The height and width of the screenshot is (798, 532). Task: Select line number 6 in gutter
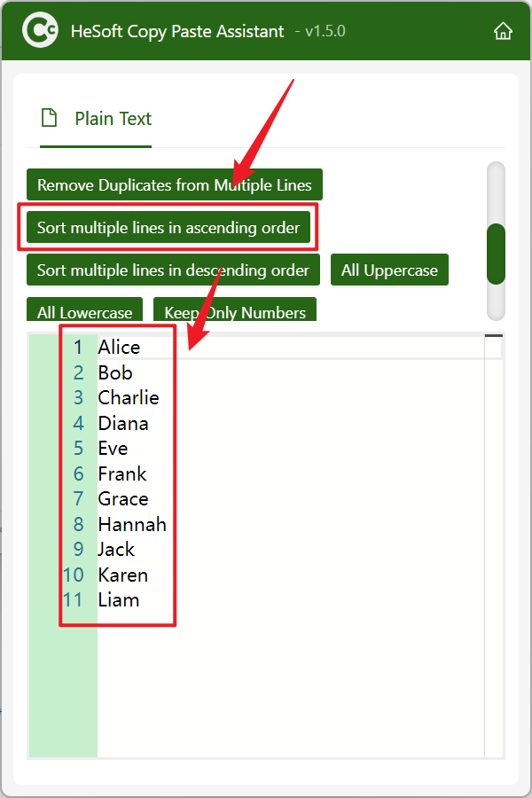[x=78, y=473]
